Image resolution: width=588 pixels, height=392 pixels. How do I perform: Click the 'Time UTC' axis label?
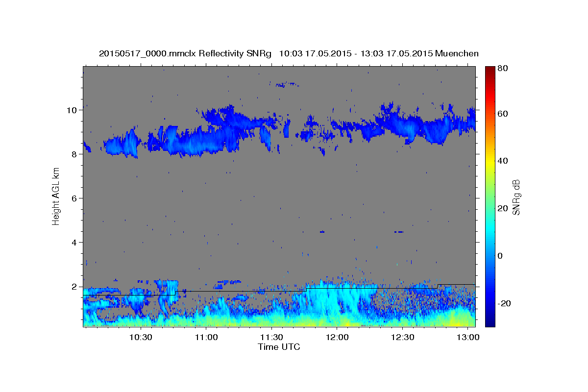[279, 347]
